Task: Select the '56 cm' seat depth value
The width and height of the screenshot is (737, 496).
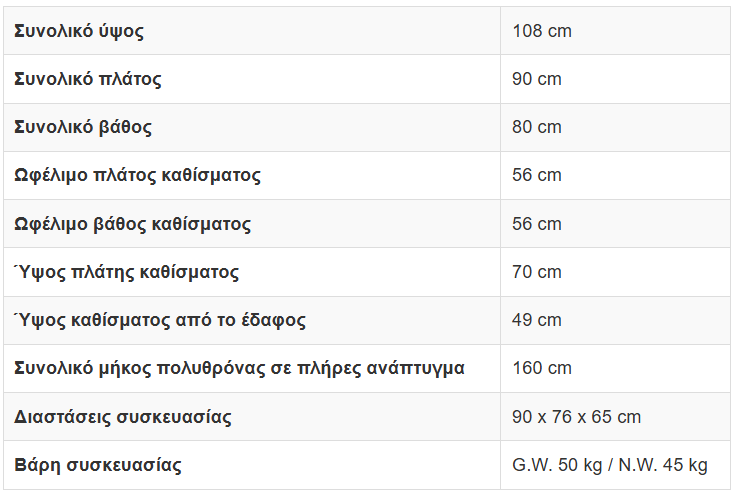Action: coord(537,224)
